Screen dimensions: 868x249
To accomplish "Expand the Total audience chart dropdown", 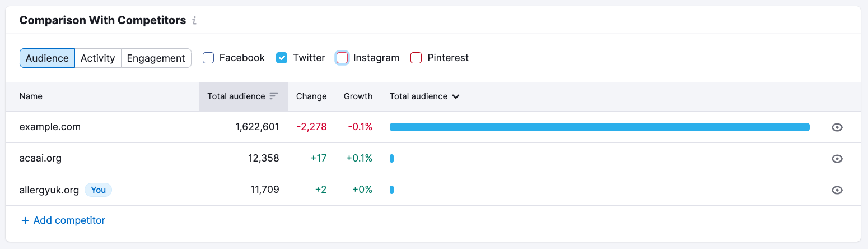I will pyautogui.click(x=424, y=96).
